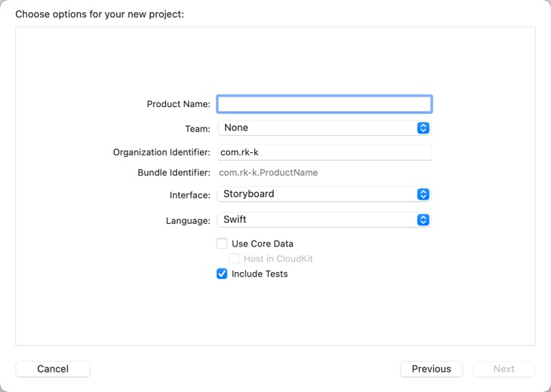Click the dialog heading about new project options
The image size is (551, 392).
[x=100, y=14]
